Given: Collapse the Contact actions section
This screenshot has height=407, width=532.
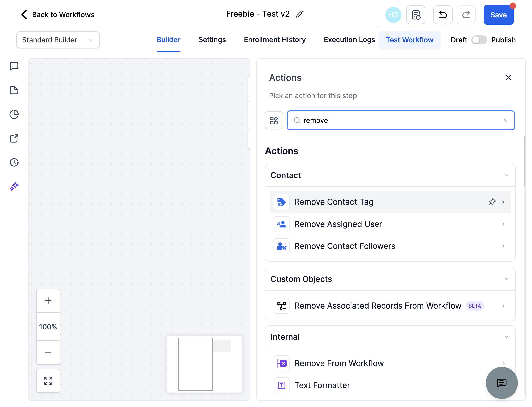Looking at the screenshot, I should 507,175.
